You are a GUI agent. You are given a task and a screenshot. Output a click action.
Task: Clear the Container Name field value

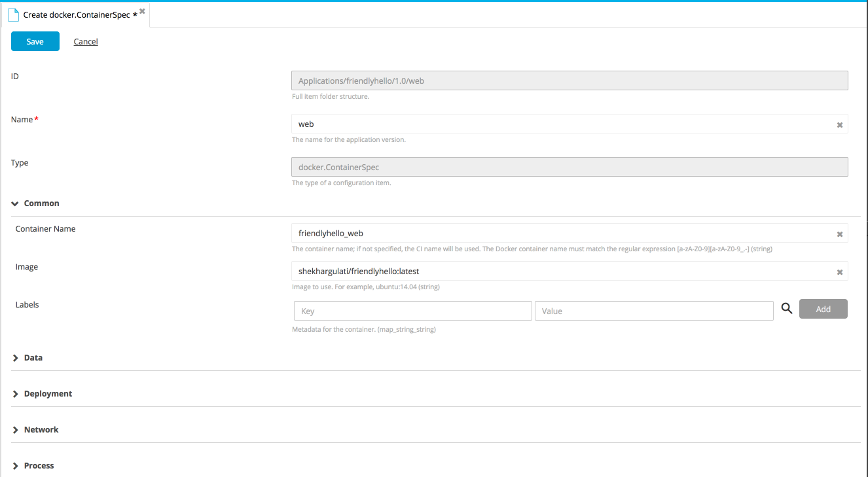(839, 234)
